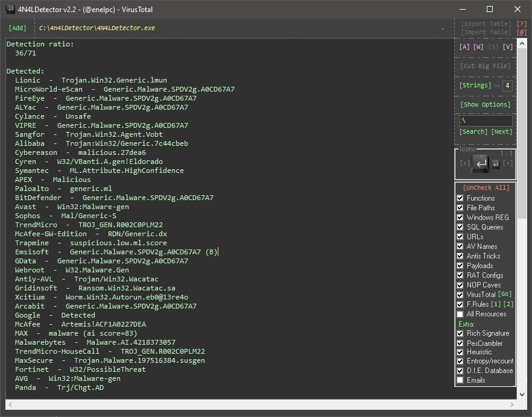
Task: Click the Panda Trj/Chgt.AD line
Action: point(59,387)
